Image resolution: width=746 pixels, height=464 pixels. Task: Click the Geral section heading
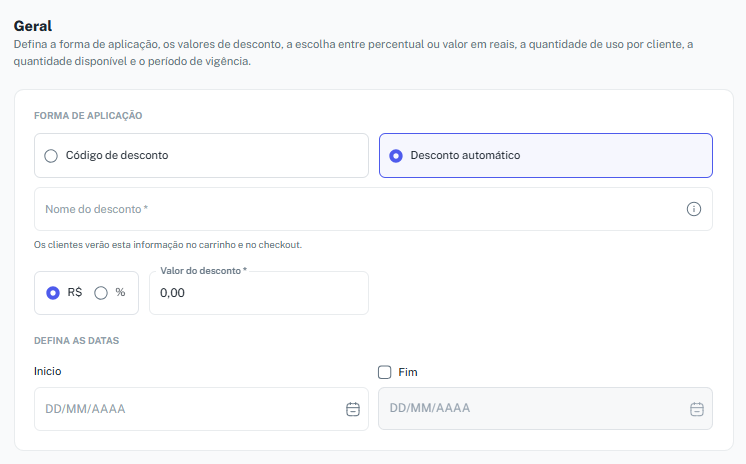33,26
